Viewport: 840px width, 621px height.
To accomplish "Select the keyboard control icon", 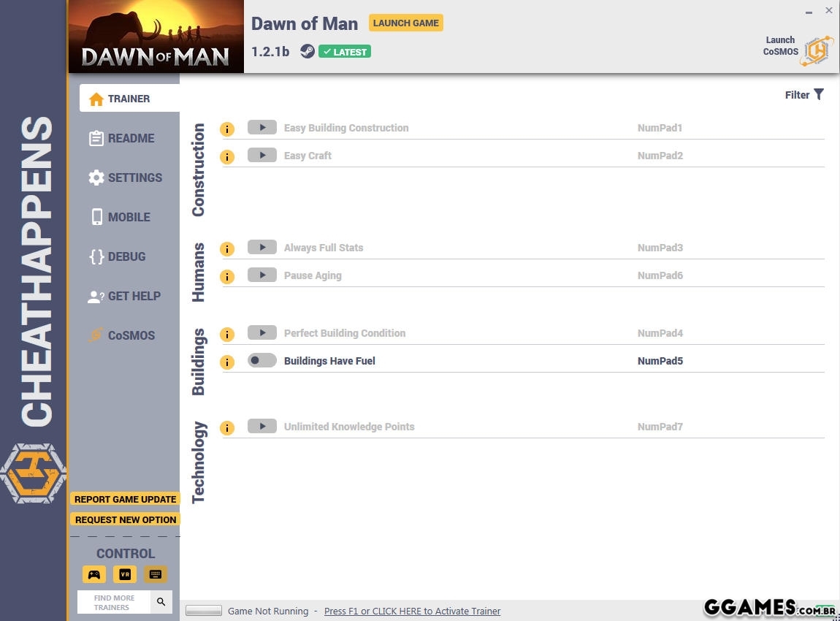I will 155,574.
